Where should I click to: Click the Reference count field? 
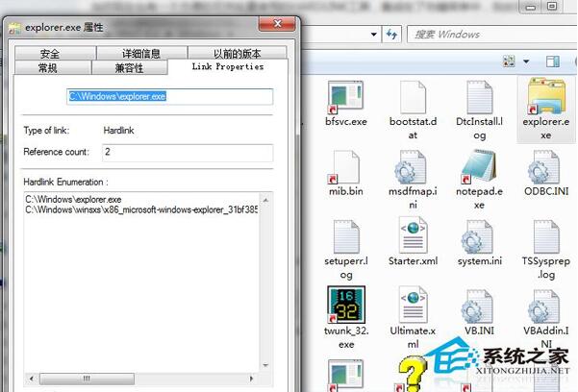188,153
